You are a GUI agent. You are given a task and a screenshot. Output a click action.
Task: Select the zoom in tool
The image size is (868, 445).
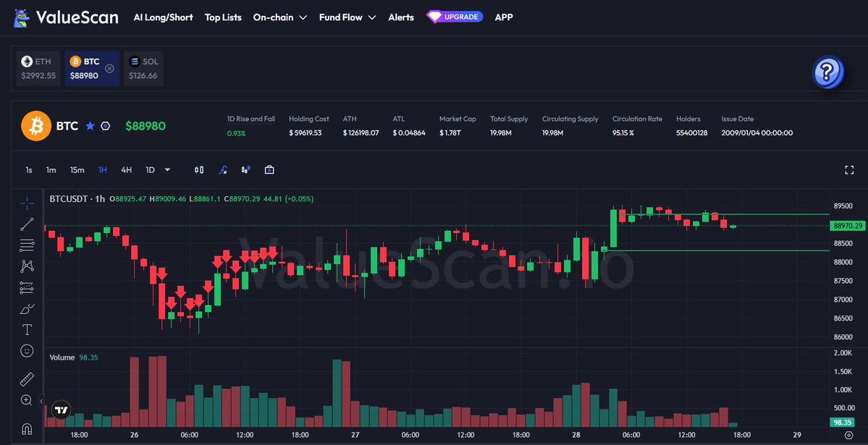pyautogui.click(x=27, y=400)
